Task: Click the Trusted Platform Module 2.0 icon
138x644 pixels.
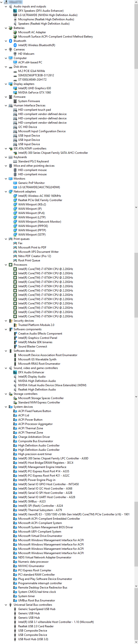Action: pos(15,325)
